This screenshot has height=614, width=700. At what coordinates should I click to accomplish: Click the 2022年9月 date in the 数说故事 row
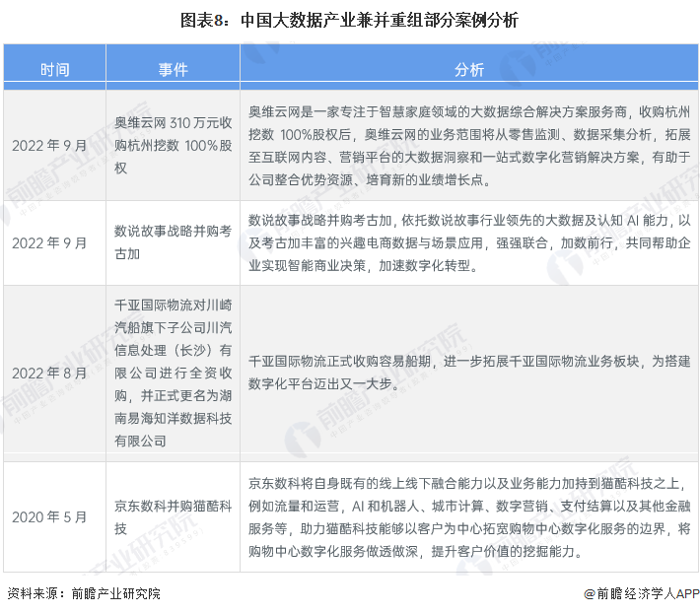point(49,243)
